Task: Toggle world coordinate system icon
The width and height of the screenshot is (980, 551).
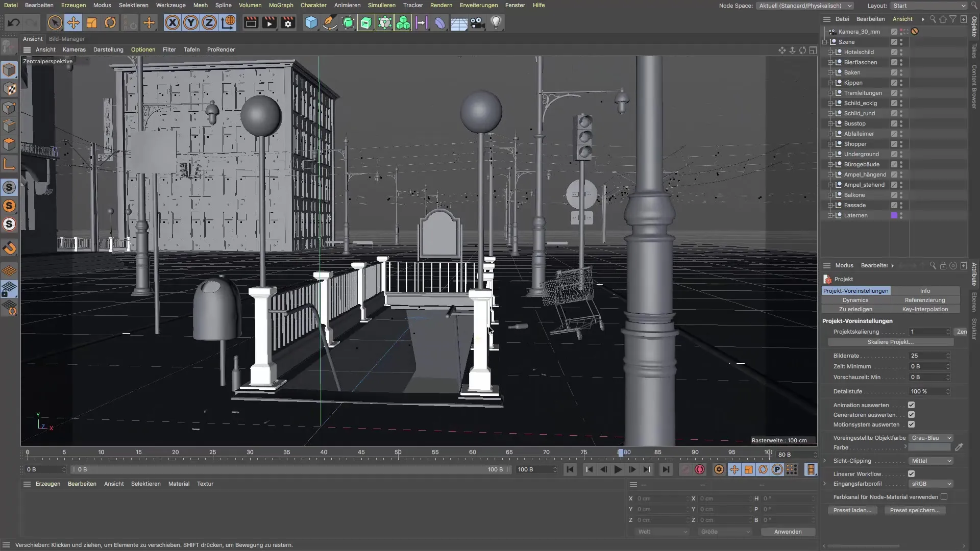Action: coord(228,22)
